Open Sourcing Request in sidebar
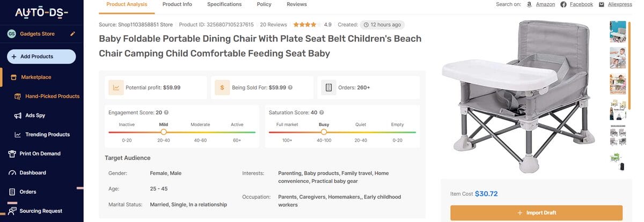This screenshot has width=644, height=222. pyautogui.click(x=41, y=211)
